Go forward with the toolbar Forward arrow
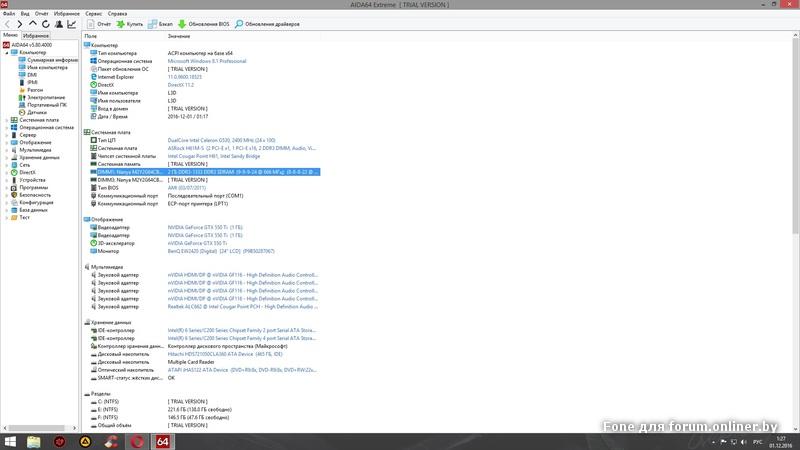This screenshot has height=450, width=800. click(20, 24)
